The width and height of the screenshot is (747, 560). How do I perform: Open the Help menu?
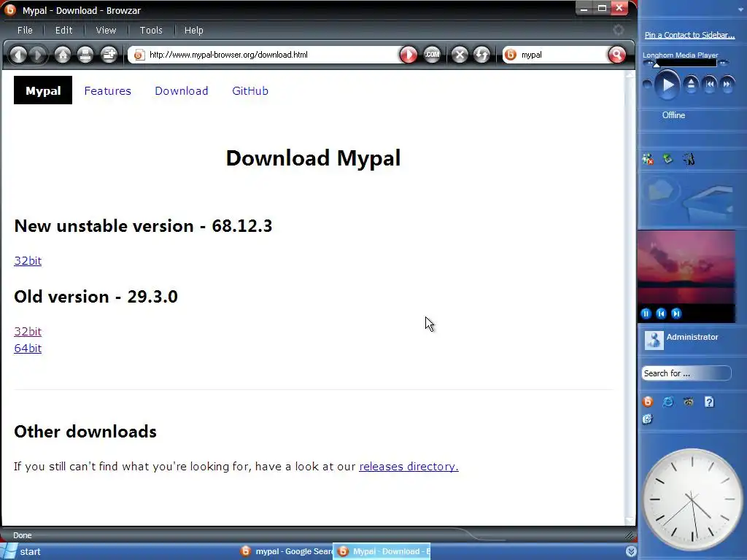tap(194, 30)
